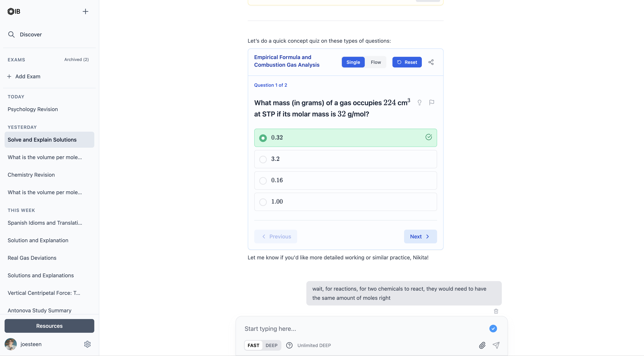Switch to Flow quiz mode
The height and width of the screenshot is (356, 644).
376,62
